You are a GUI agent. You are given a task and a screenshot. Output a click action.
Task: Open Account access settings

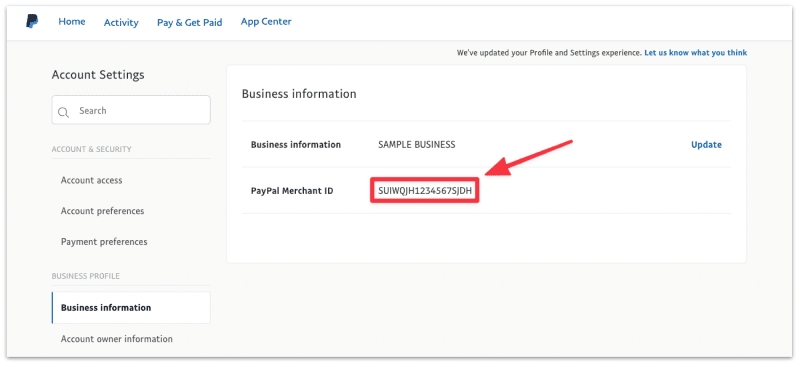click(91, 180)
